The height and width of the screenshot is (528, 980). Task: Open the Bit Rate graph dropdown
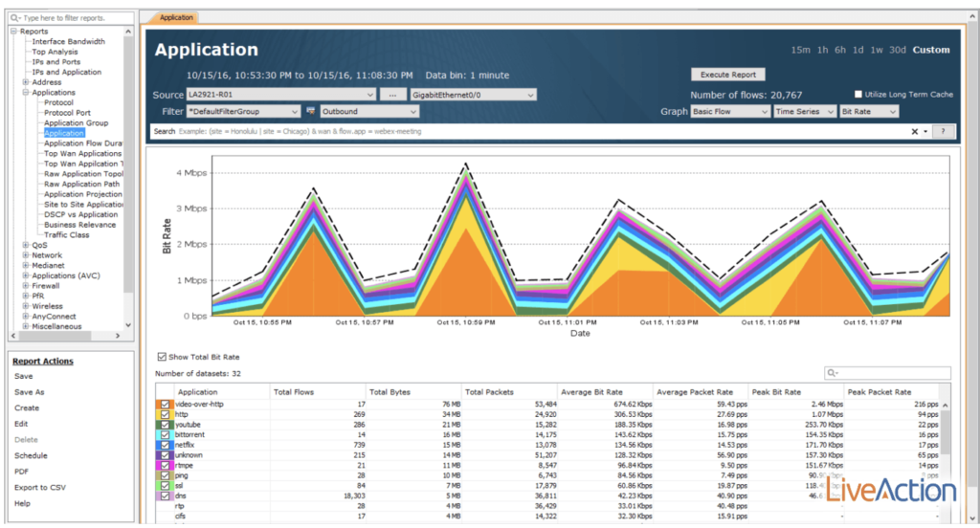[x=868, y=112]
